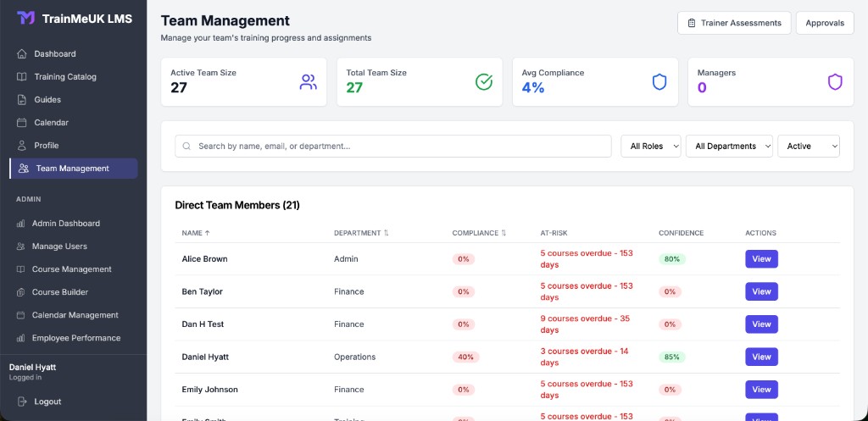Click the TrainMeUK LMS logo icon
Viewport: 868px width, 421px height.
tap(25, 19)
